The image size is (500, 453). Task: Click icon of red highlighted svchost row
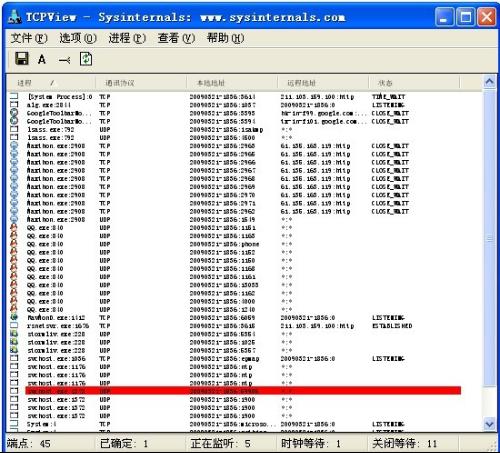pyautogui.click(x=14, y=391)
